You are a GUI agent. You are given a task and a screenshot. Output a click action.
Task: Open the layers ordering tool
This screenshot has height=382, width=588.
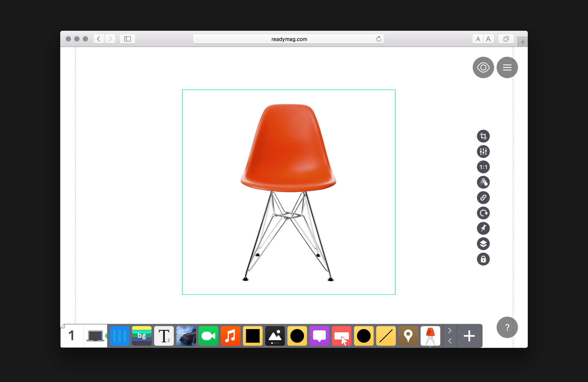click(483, 244)
